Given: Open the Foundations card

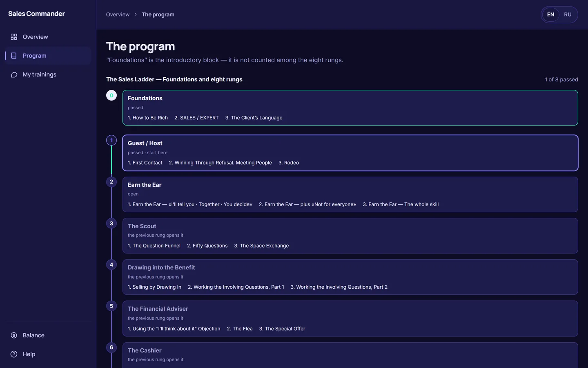Looking at the screenshot, I should point(350,108).
